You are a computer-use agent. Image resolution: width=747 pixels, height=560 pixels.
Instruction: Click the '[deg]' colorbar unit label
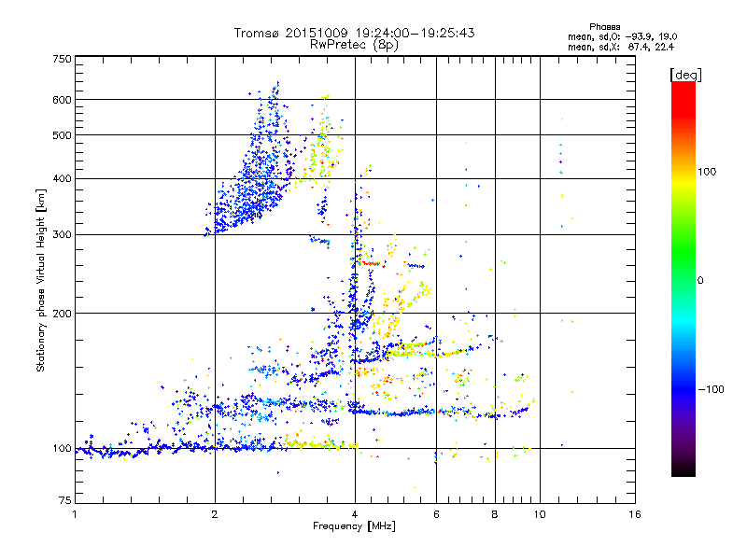click(x=685, y=75)
